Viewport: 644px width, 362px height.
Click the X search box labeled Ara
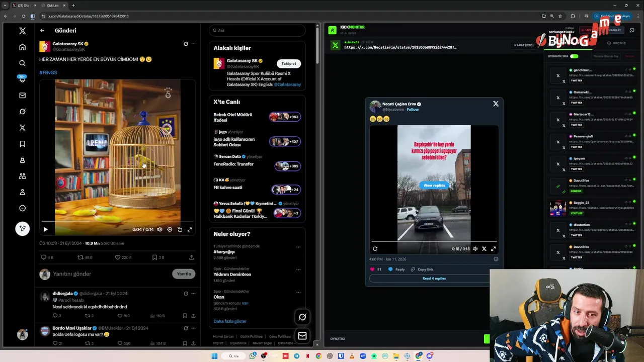pyautogui.click(x=257, y=30)
